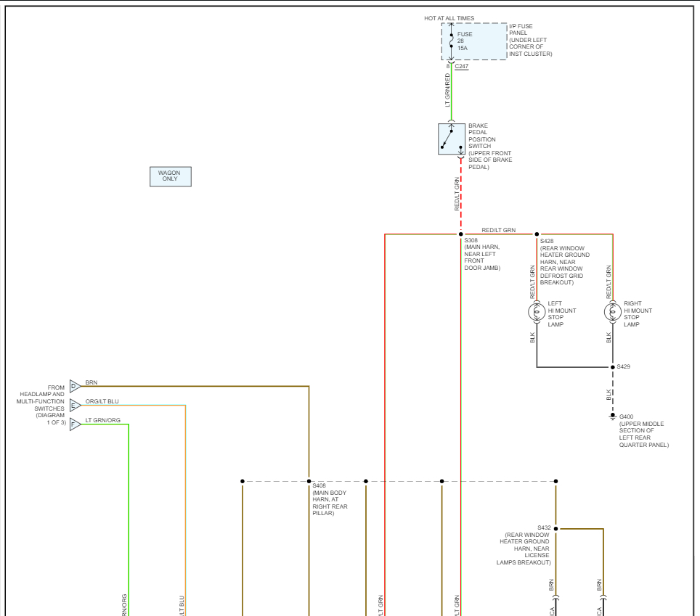This screenshot has height=616, width=700.
Task: Click the G400 ground symbol
Action: (x=613, y=416)
